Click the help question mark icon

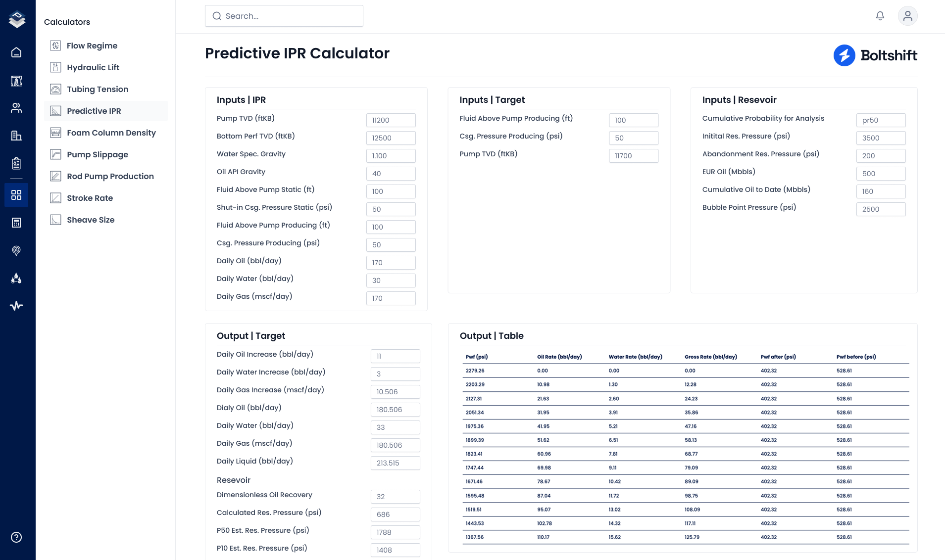click(16, 537)
